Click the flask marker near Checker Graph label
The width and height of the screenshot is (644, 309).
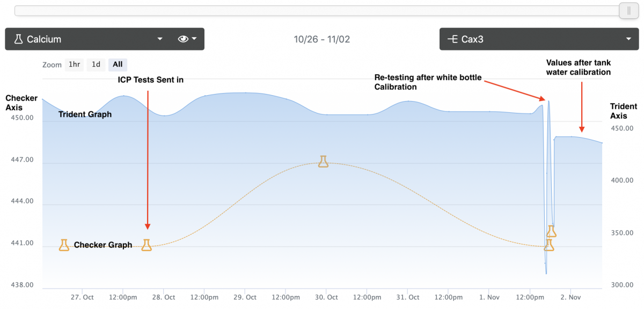(64, 245)
